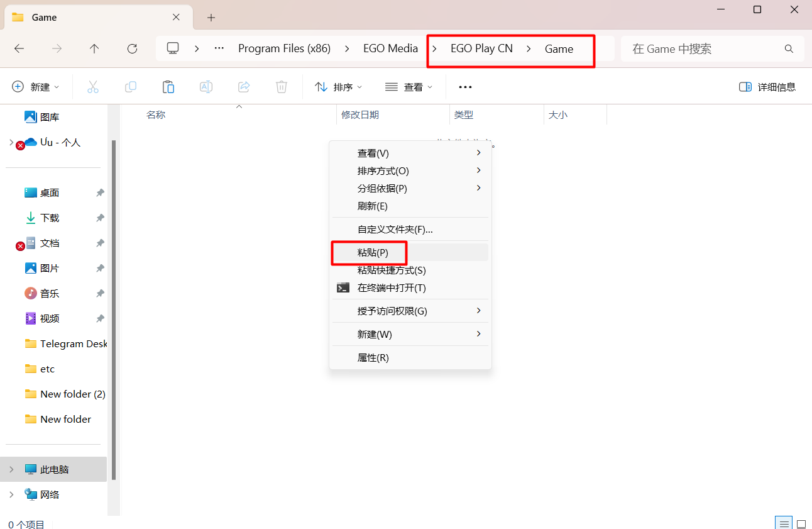Expand the Uu - 个人 OneDrive node
The width and height of the screenshot is (812, 529).
(x=11, y=142)
